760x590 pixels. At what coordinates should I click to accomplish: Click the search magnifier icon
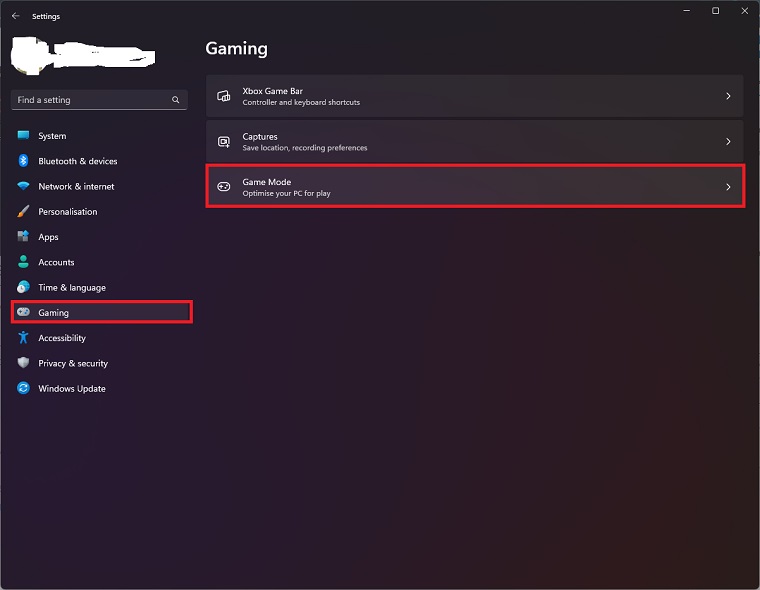click(176, 100)
